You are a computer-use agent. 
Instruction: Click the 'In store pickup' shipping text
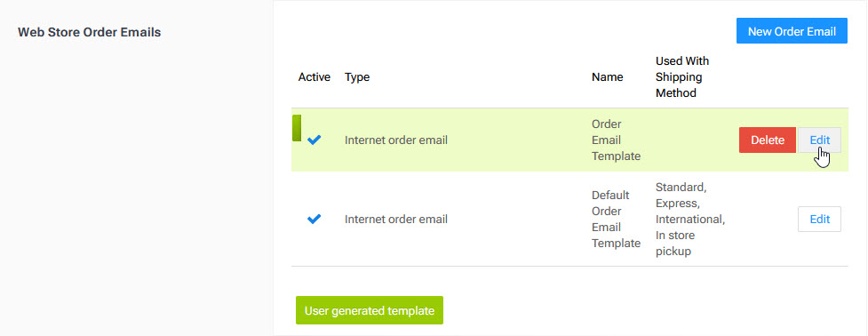point(675,243)
